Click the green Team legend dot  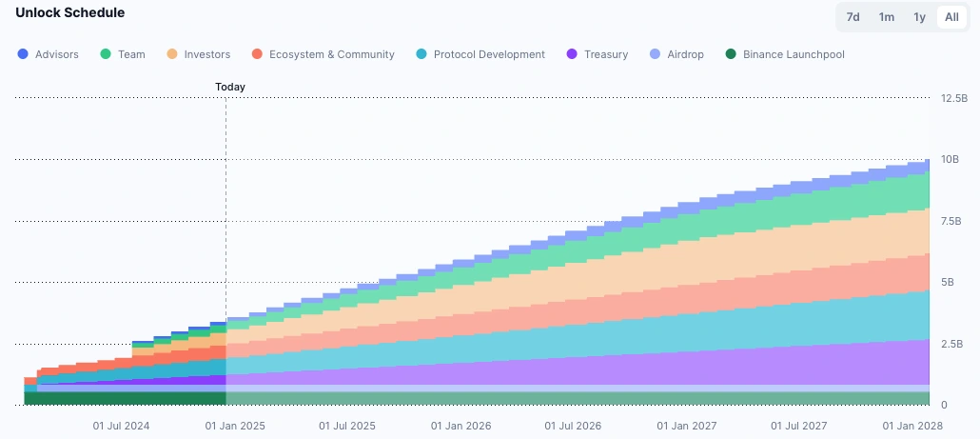point(106,54)
